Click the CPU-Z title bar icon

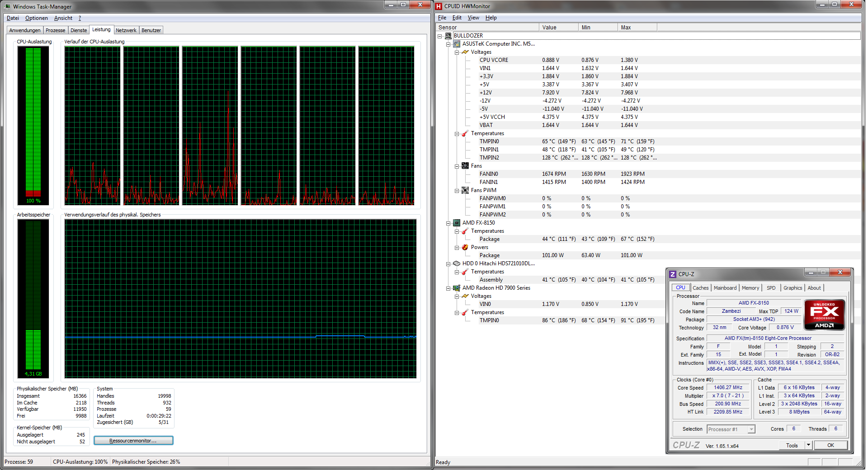point(673,274)
